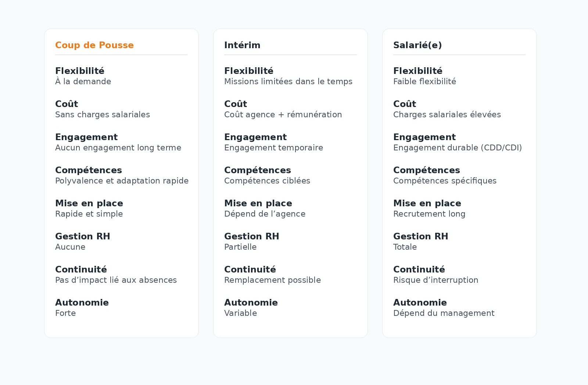Click the Salarié(e) column heading
Image resolution: width=588 pixels, height=385 pixels.
tap(417, 45)
